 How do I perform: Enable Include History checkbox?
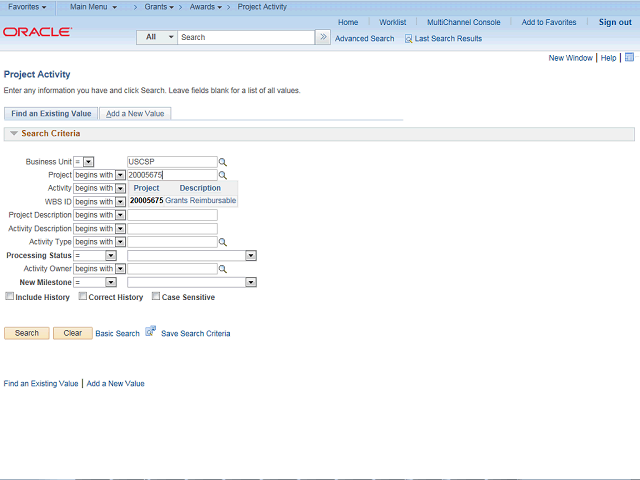(9, 296)
